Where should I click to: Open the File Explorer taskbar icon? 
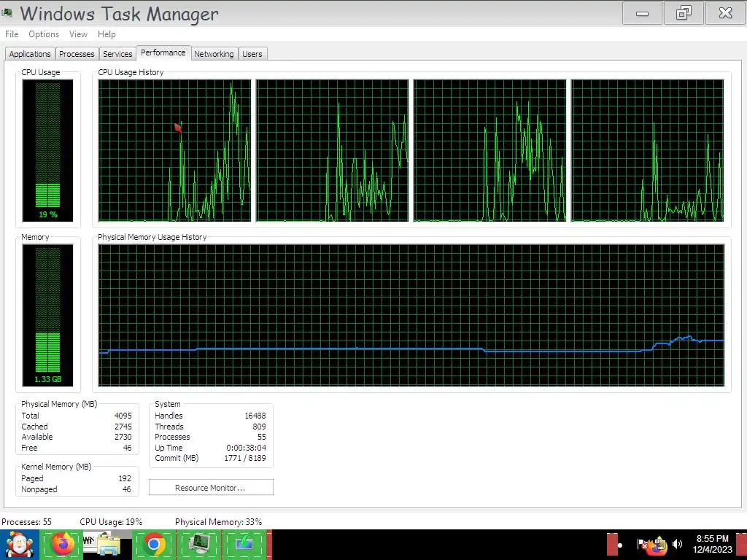coord(108,545)
